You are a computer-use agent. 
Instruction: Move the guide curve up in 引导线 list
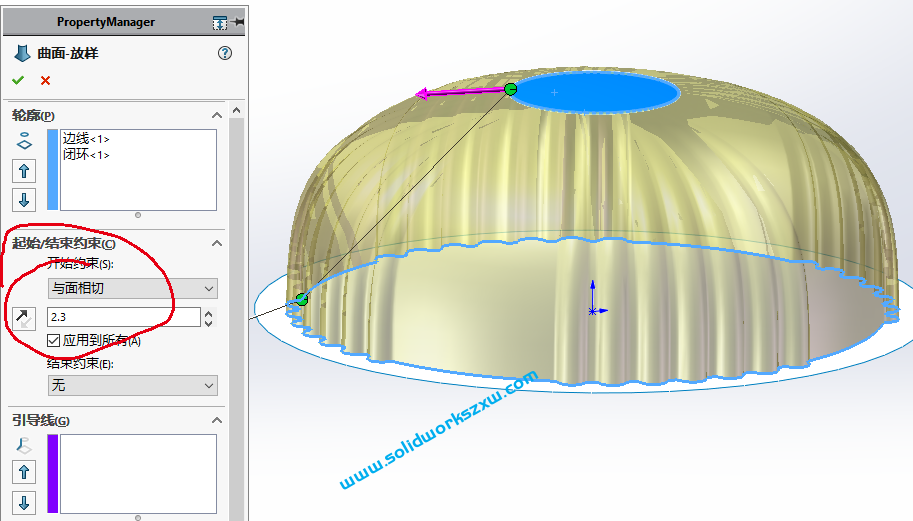pos(24,472)
